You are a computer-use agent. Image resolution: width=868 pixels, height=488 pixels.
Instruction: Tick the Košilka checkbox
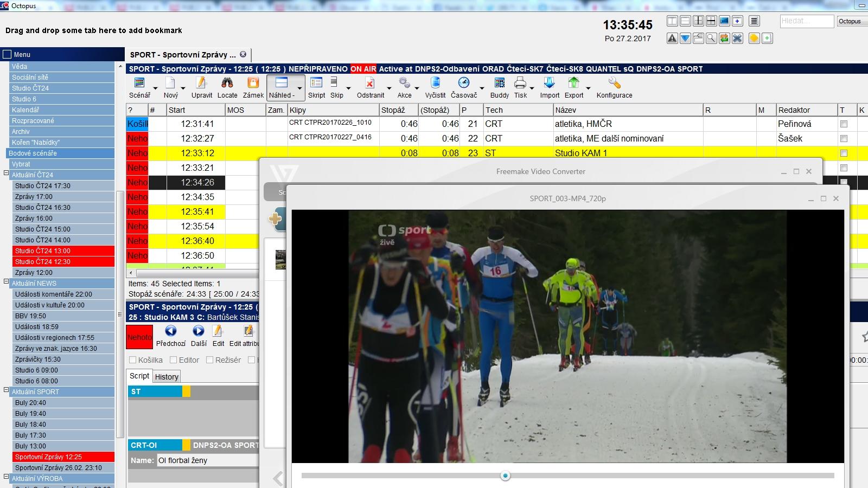(132, 360)
